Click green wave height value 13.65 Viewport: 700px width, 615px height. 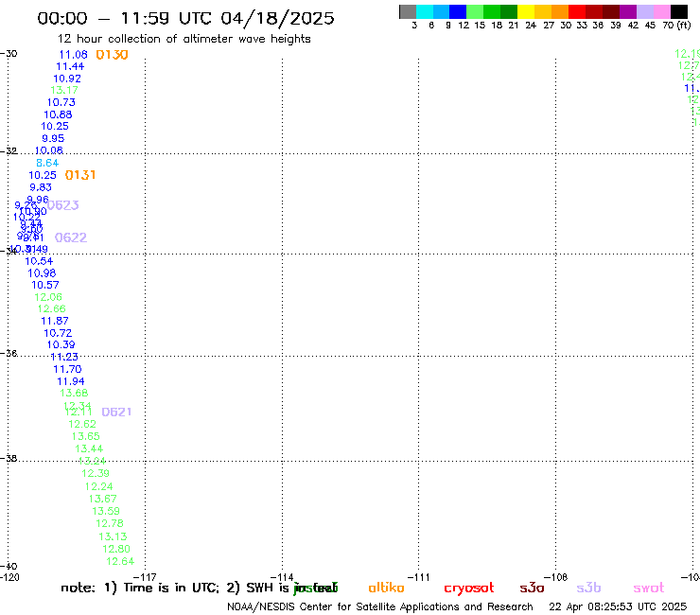point(86,436)
